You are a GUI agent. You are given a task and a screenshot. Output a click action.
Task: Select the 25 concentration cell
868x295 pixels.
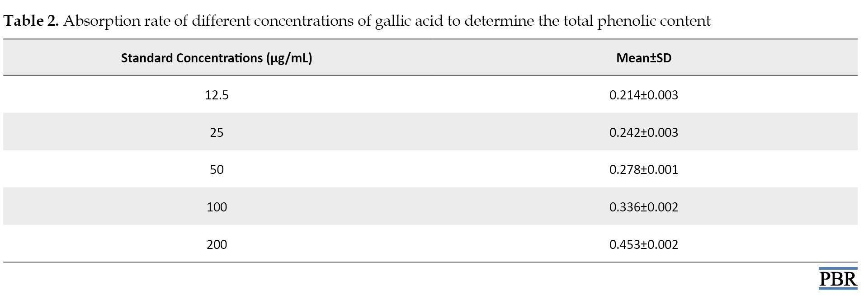point(217,132)
